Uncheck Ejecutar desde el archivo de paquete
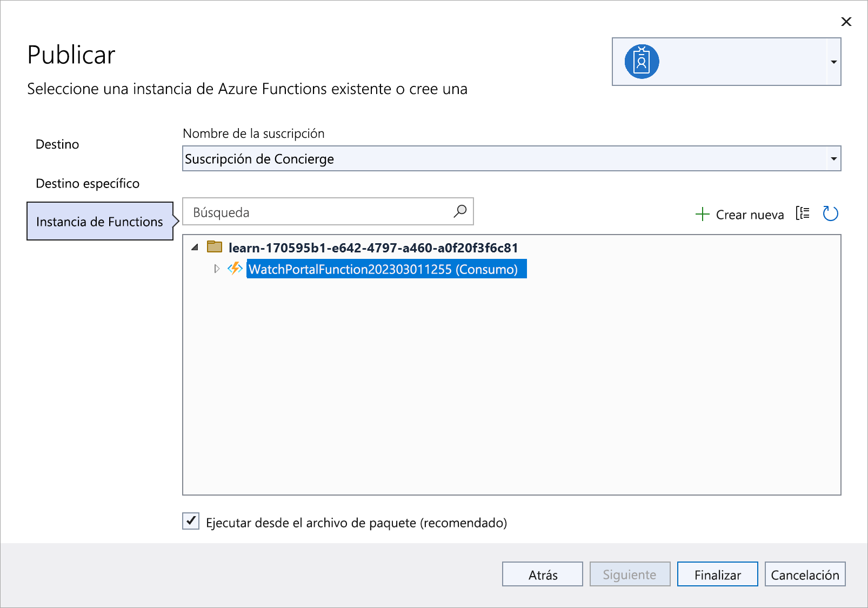Viewport: 868px width, 608px height. coord(191,521)
